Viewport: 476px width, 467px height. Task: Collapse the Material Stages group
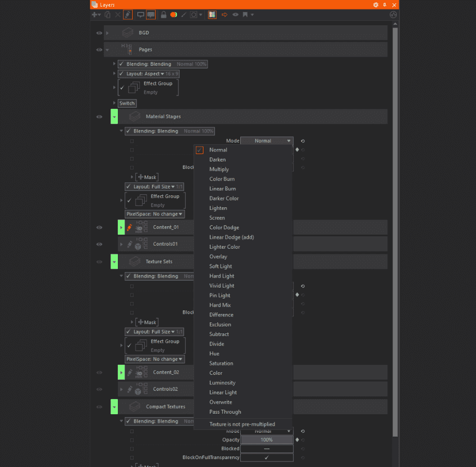click(115, 117)
